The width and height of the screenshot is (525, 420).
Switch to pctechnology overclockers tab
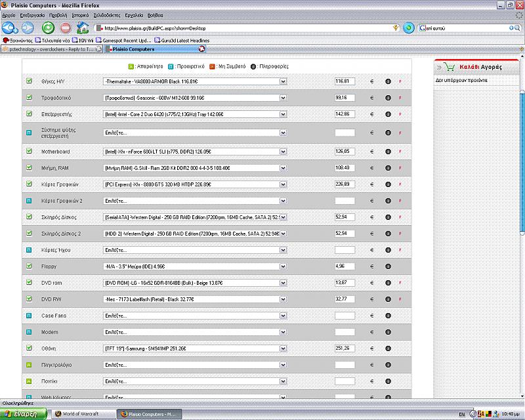(x=51, y=49)
